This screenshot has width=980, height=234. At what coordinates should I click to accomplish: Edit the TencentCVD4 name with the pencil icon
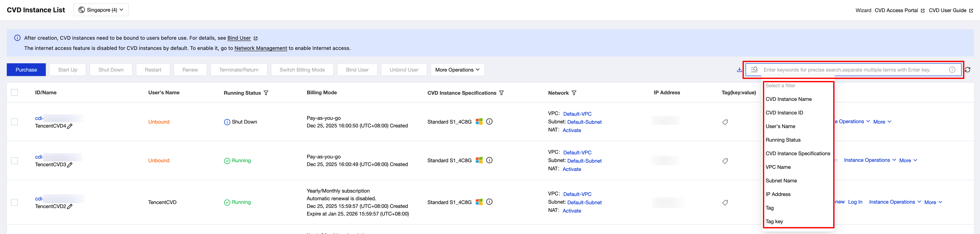point(70,126)
